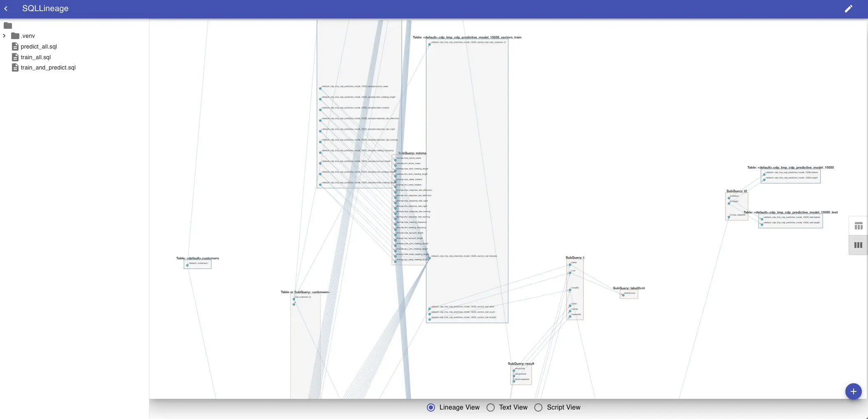Click the SQLLineage title text

tap(45, 9)
